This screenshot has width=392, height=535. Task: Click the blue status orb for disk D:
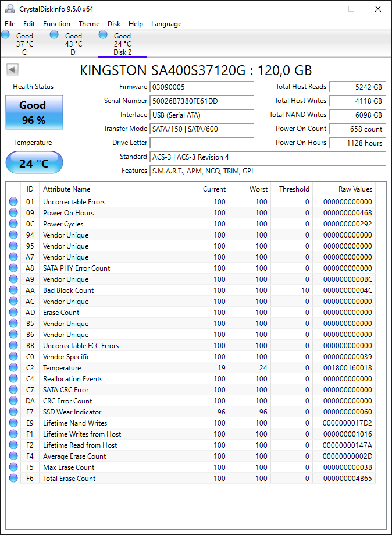click(x=54, y=34)
